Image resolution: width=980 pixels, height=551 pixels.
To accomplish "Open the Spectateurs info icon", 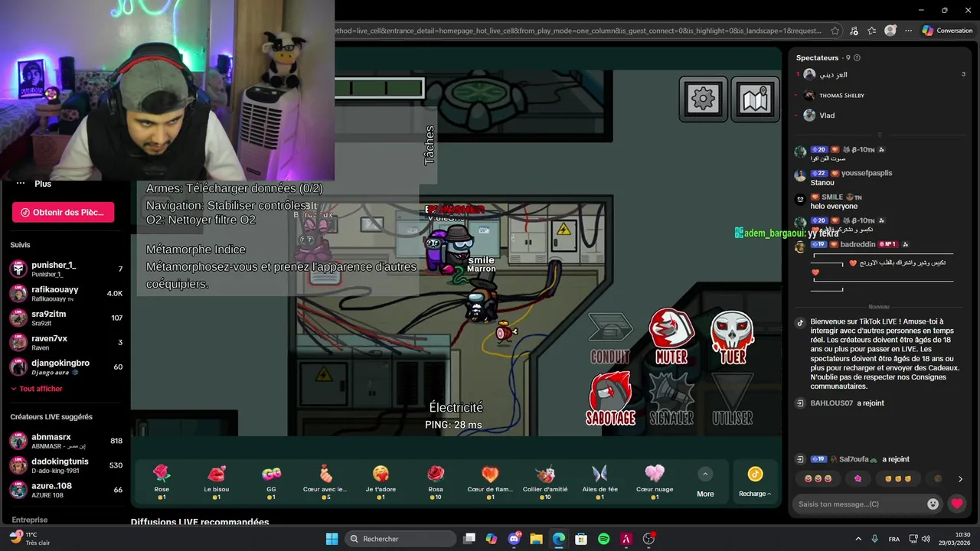I will [857, 57].
